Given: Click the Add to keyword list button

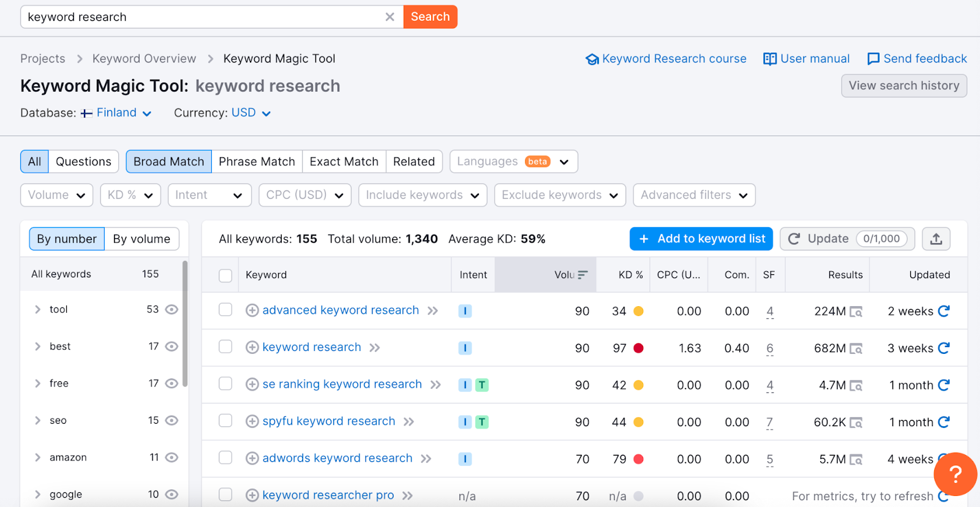Looking at the screenshot, I should point(701,239).
